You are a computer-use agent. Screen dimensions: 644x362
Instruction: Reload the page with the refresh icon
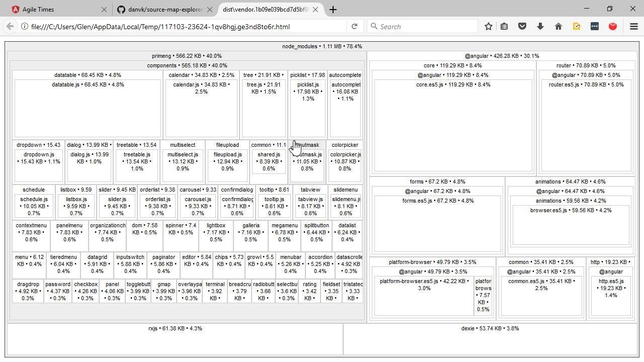(354, 26)
